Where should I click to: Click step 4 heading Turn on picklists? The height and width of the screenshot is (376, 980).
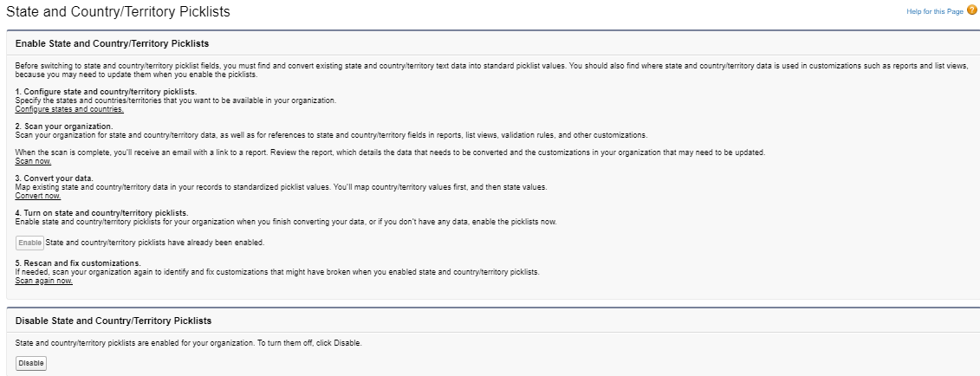click(101, 213)
